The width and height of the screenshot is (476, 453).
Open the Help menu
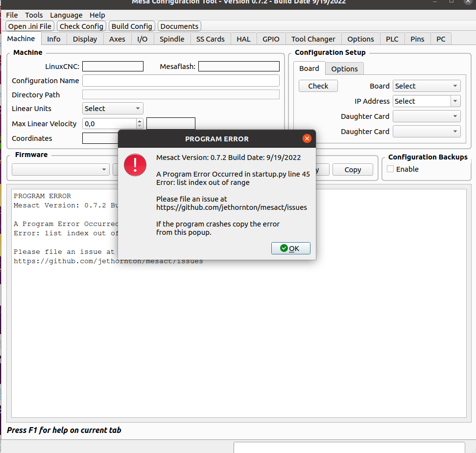[x=97, y=15]
